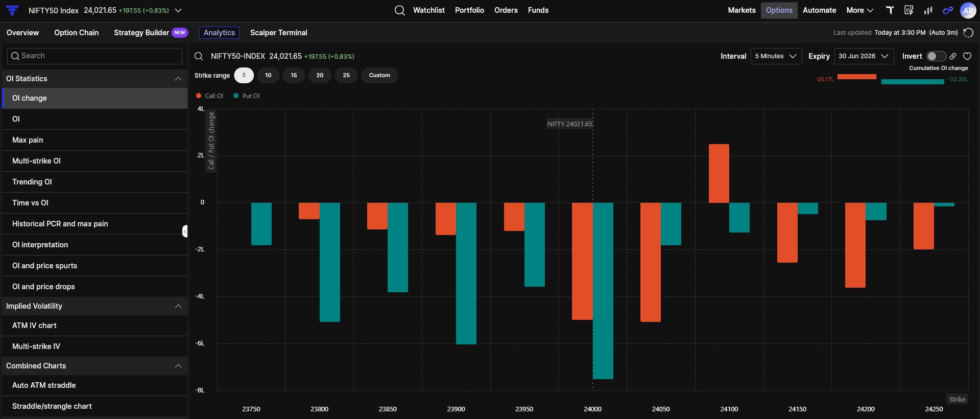Viewport: 980px width, 419px height.
Task: Open the quick order lightning icon
Action: 909,10
